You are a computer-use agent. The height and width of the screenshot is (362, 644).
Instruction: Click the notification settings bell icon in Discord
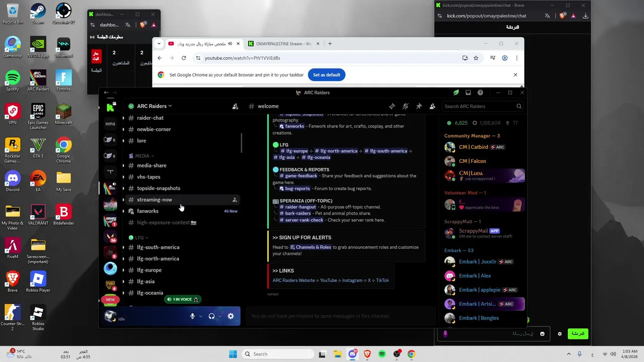click(x=406, y=106)
